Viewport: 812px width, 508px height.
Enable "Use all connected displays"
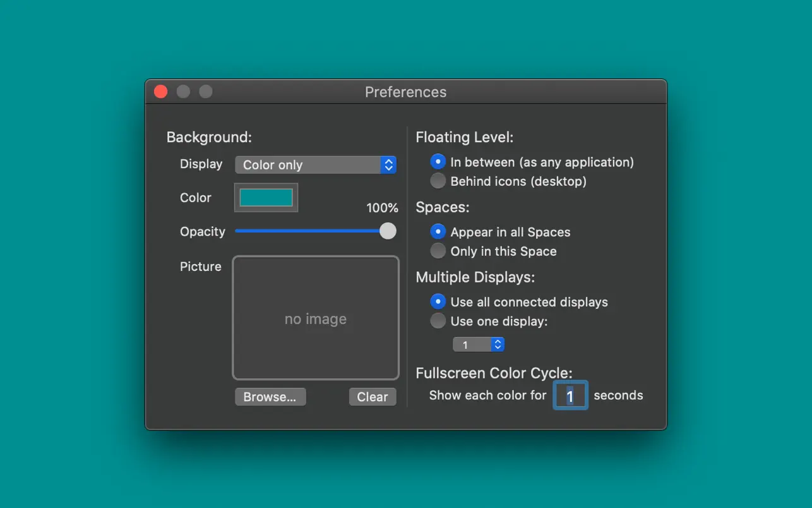pyautogui.click(x=438, y=301)
